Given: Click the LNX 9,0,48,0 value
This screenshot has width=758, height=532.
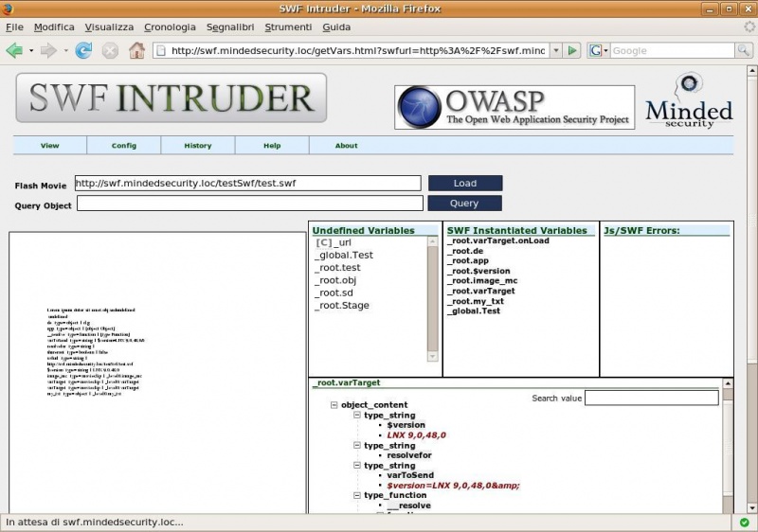Looking at the screenshot, I should (x=416, y=434).
